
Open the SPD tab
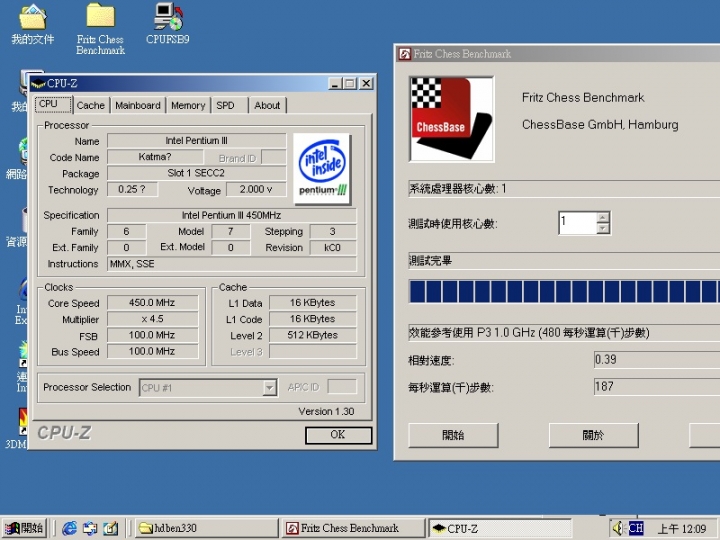point(230,106)
